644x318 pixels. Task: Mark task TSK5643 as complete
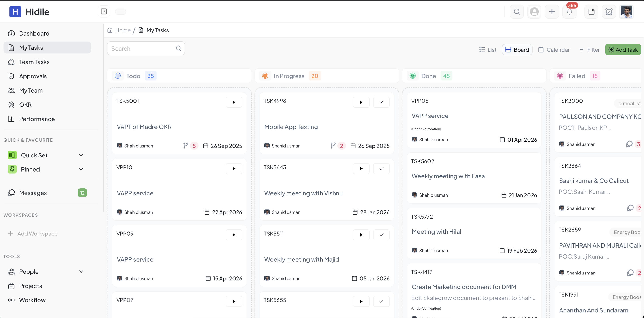click(x=381, y=169)
